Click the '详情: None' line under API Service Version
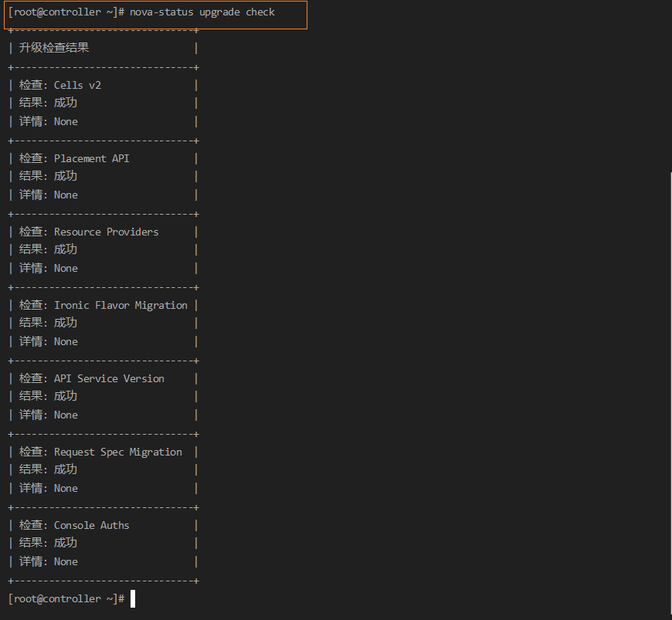This screenshot has width=672, height=620. (49, 415)
